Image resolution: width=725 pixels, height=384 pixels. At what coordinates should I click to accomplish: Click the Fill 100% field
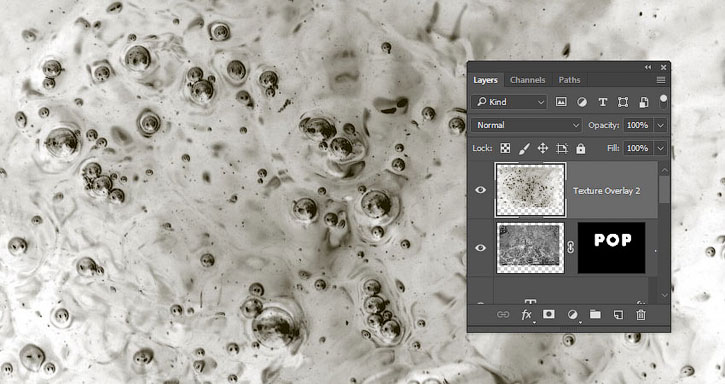point(638,148)
